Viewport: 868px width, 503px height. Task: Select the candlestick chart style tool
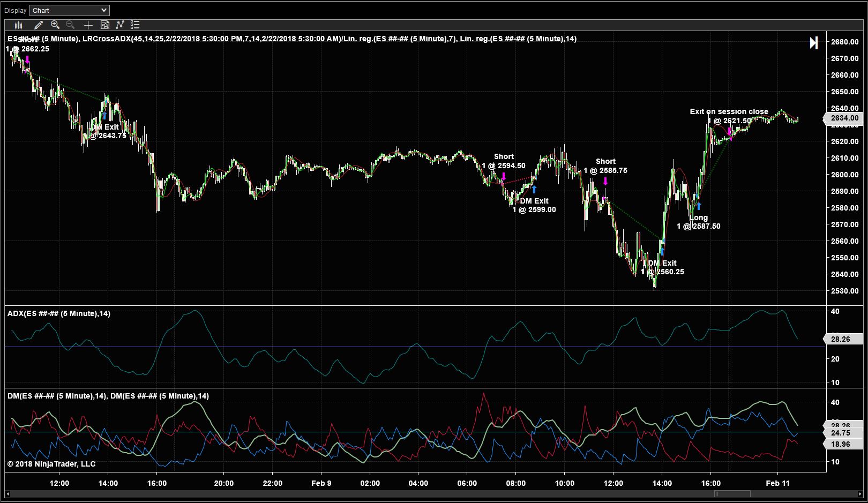point(18,25)
